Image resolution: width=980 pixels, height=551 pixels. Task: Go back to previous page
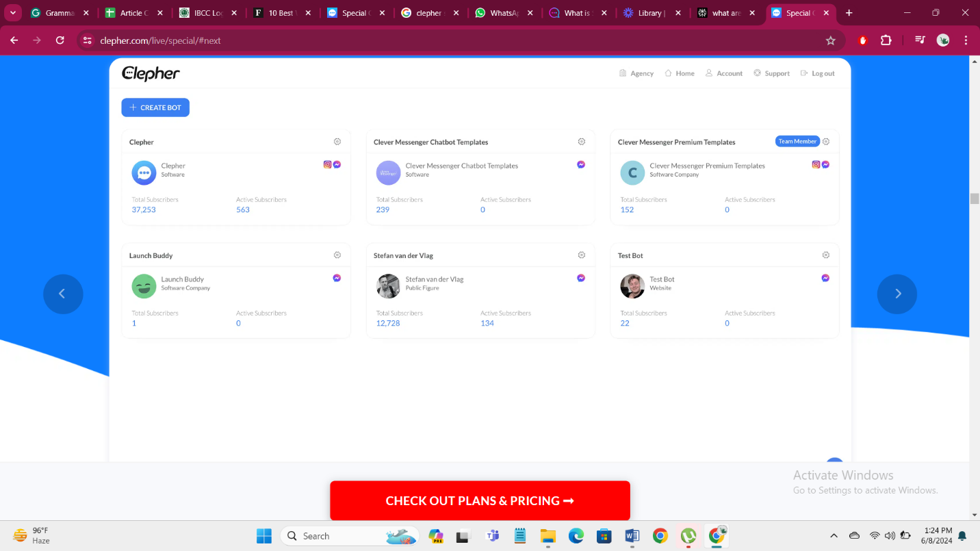pyautogui.click(x=14, y=40)
